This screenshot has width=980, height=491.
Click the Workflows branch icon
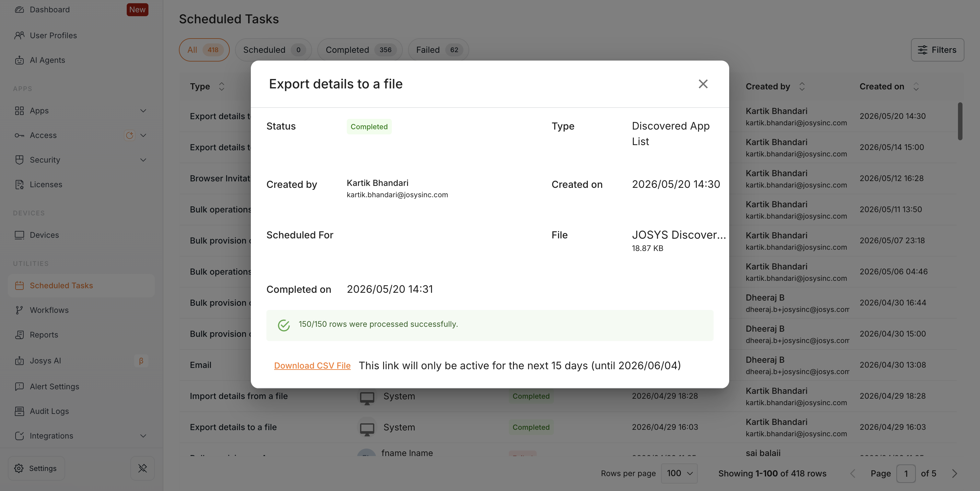[x=19, y=310]
